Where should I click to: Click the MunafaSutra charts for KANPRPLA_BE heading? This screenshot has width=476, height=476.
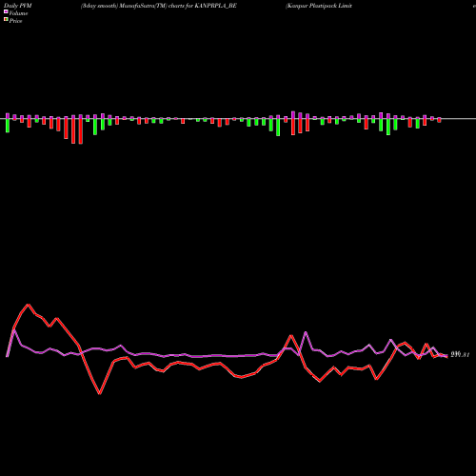pos(159,6)
